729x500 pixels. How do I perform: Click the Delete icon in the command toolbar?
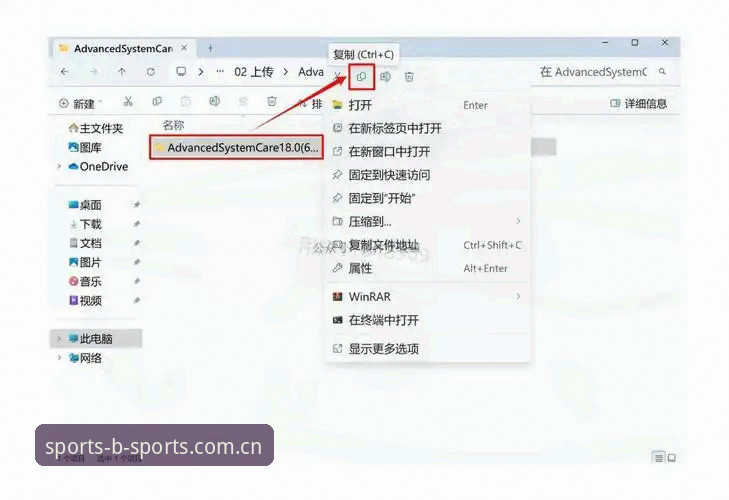(272, 101)
